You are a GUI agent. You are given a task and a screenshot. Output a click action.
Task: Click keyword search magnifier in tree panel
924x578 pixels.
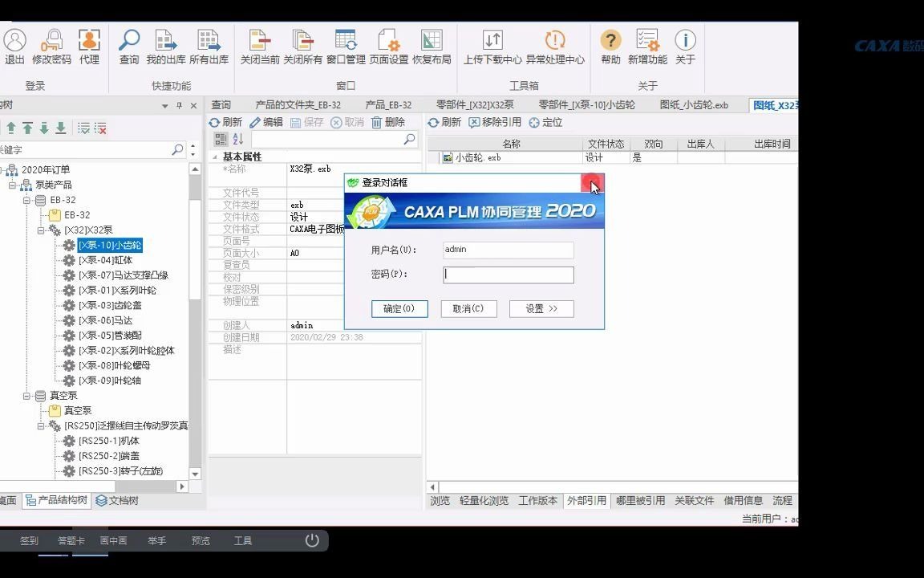pyautogui.click(x=177, y=149)
